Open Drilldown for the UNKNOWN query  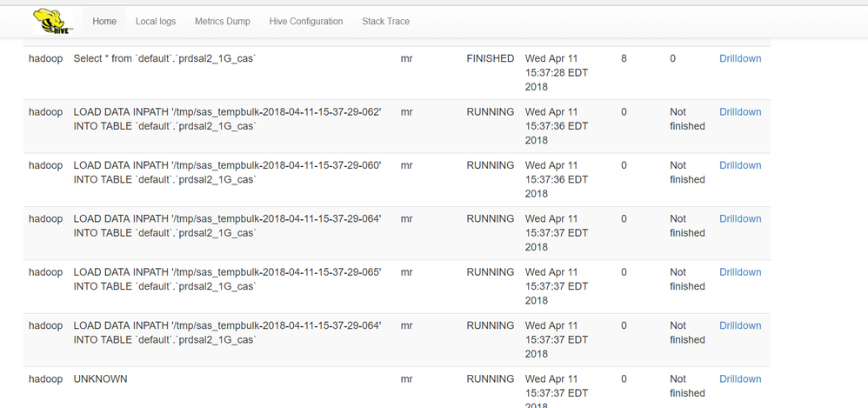click(740, 379)
